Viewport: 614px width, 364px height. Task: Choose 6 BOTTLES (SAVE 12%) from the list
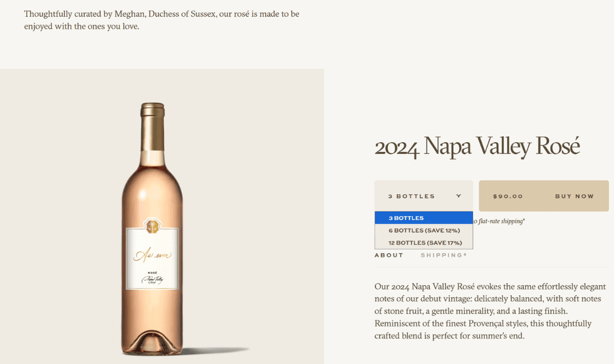point(424,230)
